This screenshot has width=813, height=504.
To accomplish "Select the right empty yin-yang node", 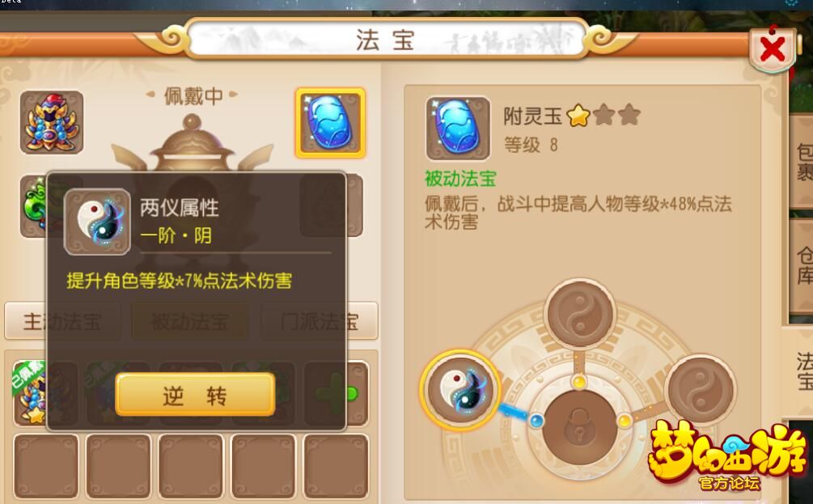I will (x=700, y=390).
